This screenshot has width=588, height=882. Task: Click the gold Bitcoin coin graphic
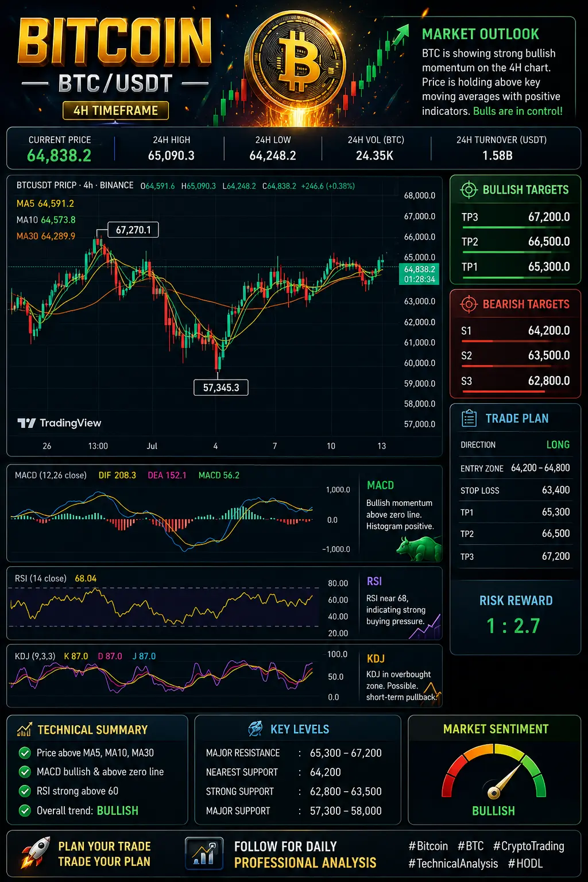click(299, 61)
